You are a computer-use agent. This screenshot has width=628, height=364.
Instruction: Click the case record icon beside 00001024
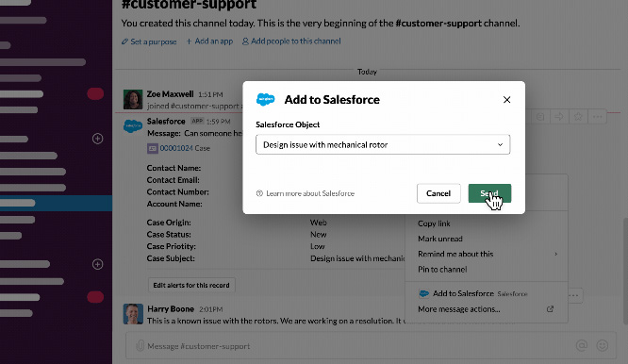tap(152, 149)
